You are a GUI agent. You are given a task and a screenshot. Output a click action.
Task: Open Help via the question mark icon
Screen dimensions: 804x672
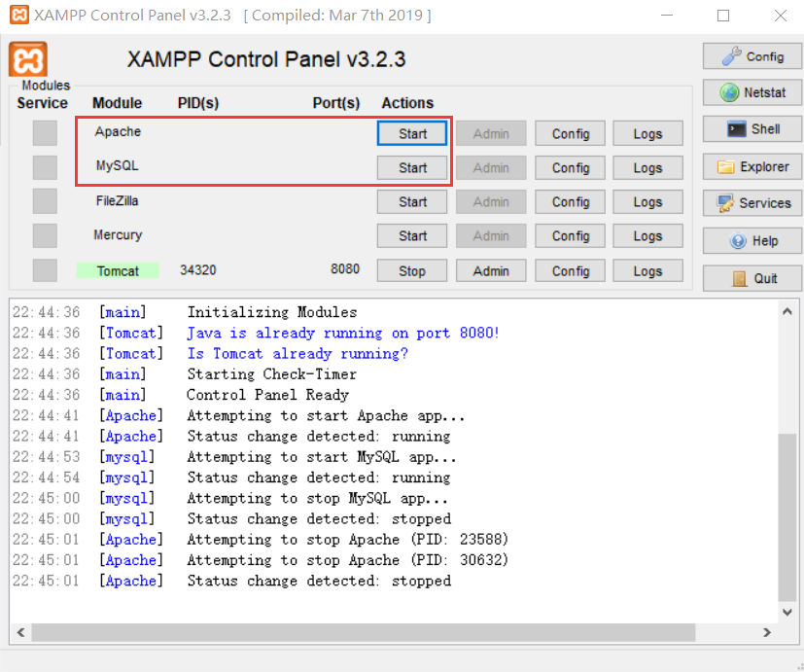coord(752,240)
